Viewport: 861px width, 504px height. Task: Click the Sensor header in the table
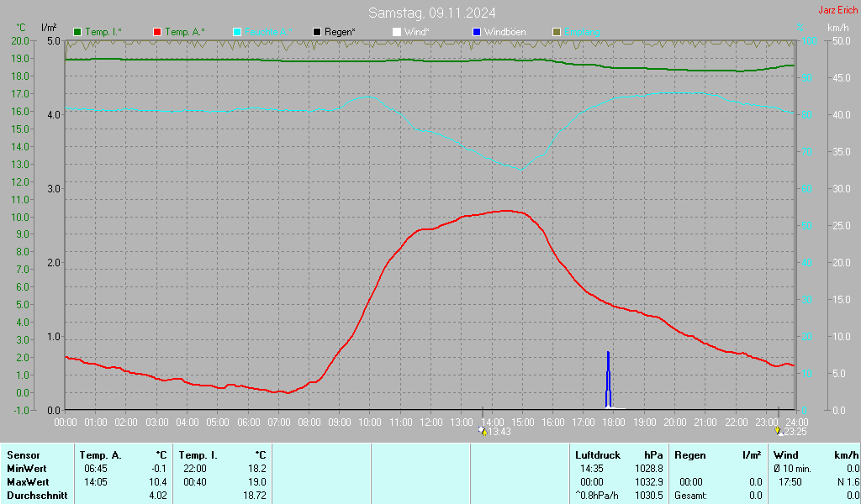point(24,455)
